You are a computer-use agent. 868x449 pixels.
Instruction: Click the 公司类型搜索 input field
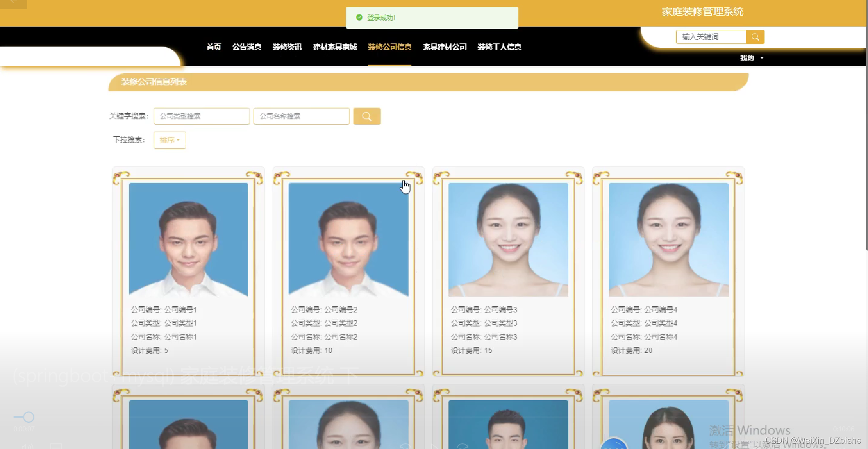(x=201, y=116)
